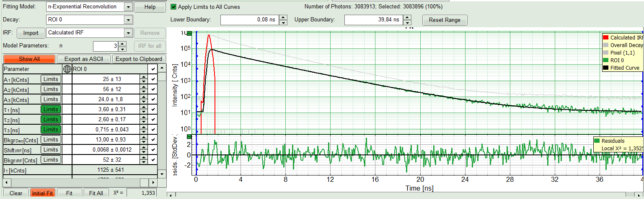Click the up arrow for Lower Boundary
This screenshot has width=644, height=199.
coord(283,18)
